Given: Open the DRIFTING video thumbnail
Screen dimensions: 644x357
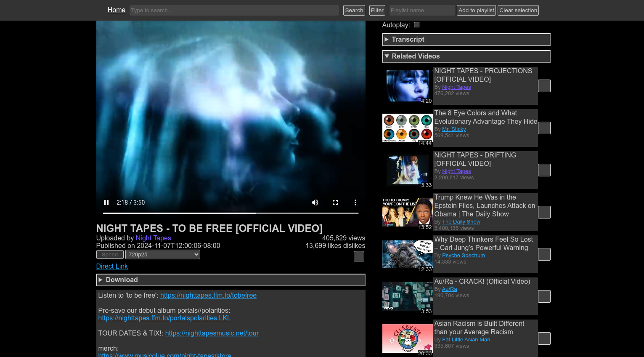Looking at the screenshot, I should pos(407,170).
